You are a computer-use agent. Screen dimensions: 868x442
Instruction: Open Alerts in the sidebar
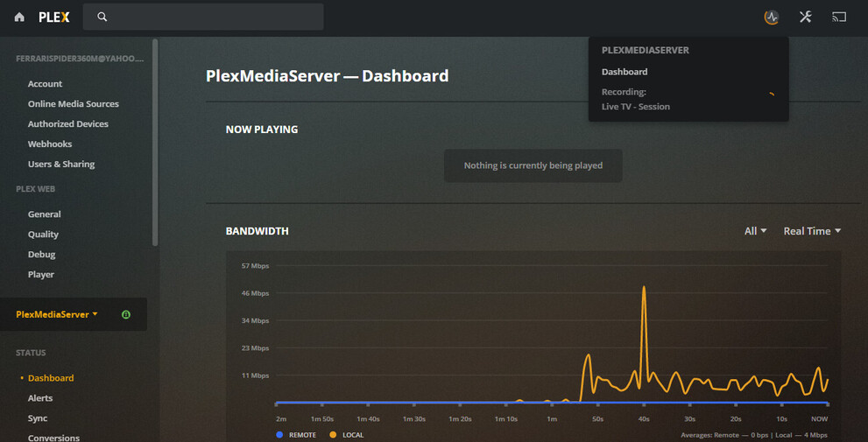coord(40,398)
